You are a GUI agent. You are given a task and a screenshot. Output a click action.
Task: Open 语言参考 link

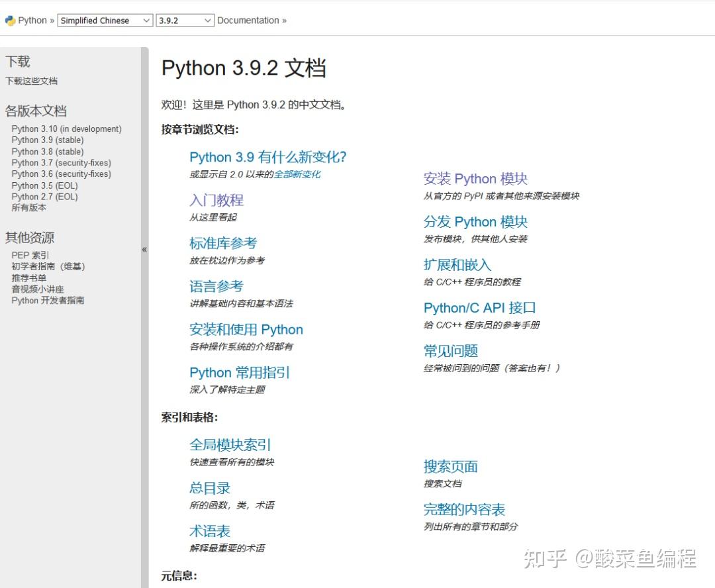point(216,286)
